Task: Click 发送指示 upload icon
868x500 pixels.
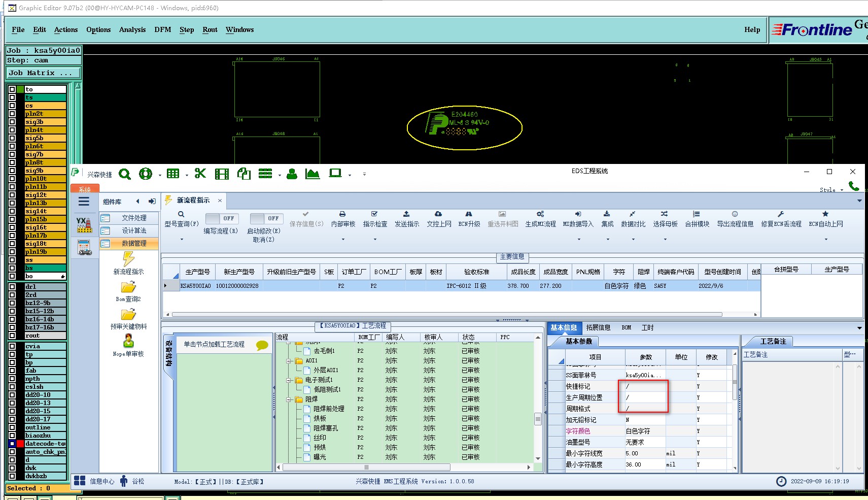Action: tap(406, 214)
